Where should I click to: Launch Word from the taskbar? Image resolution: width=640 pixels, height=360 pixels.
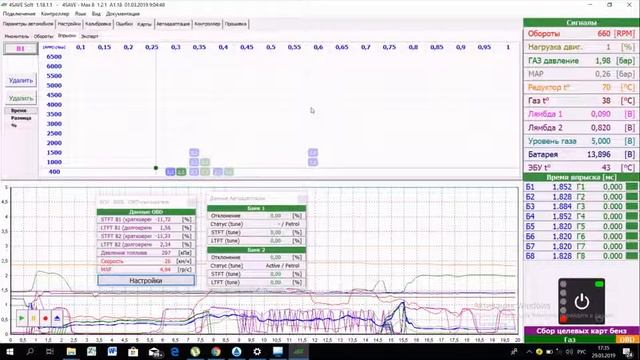coord(112,351)
